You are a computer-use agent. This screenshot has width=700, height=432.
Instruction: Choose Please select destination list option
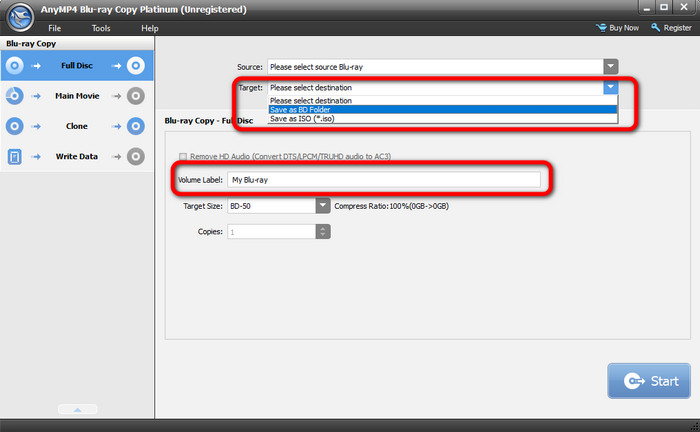pos(442,100)
